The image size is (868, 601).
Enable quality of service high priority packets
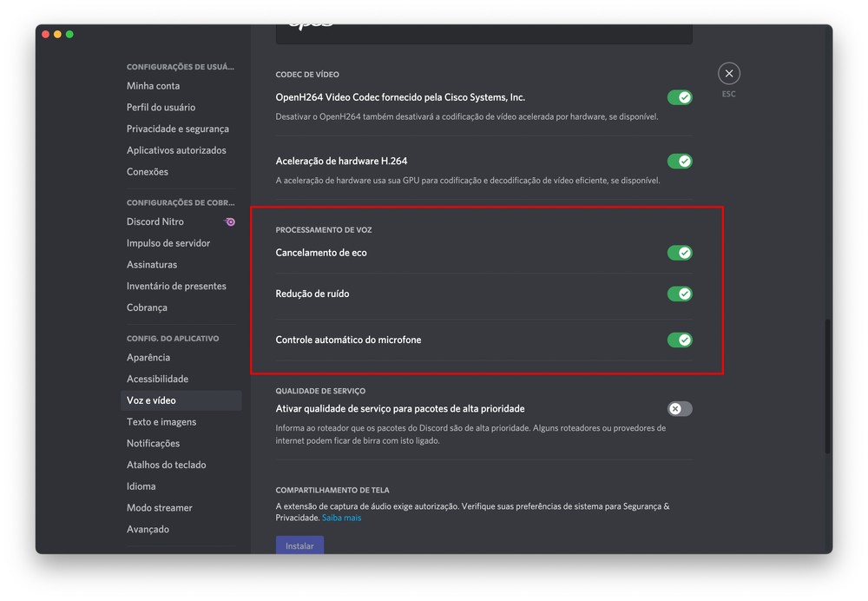click(x=680, y=409)
